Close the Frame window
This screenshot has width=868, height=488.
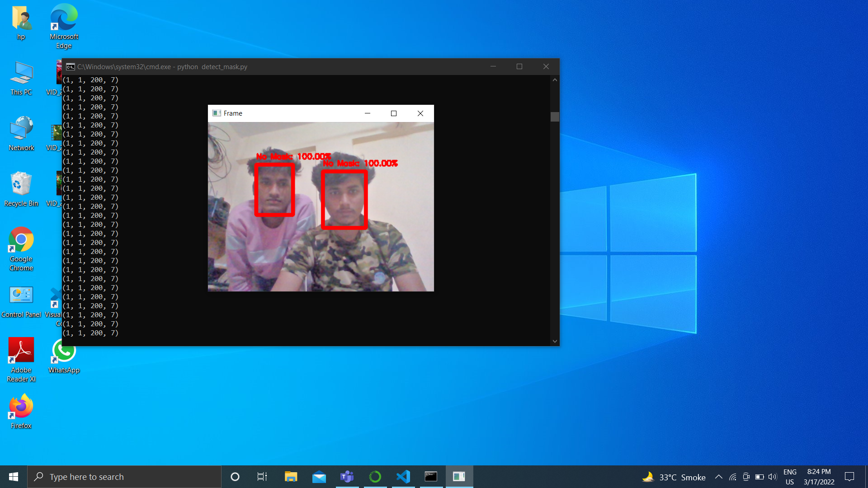click(420, 113)
